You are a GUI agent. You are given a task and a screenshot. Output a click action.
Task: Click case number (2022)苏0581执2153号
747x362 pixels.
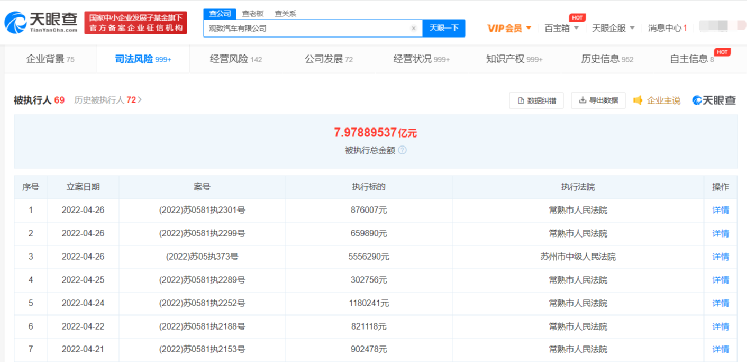202,350
